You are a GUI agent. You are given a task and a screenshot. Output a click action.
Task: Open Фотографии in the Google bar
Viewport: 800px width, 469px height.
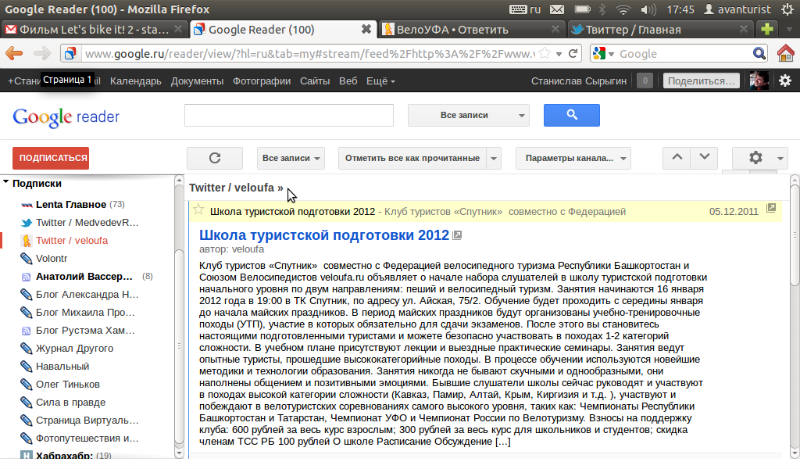point(262,81)
